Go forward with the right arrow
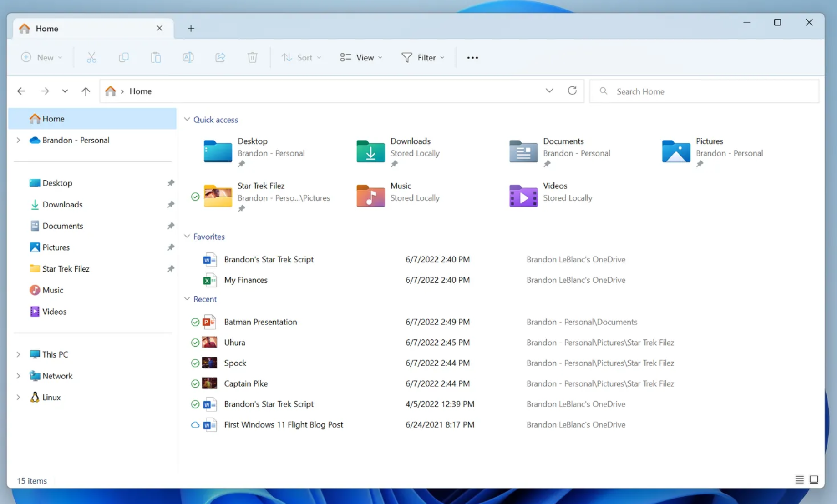The width and height of the screenshot is (837, 504). [45, 91]
